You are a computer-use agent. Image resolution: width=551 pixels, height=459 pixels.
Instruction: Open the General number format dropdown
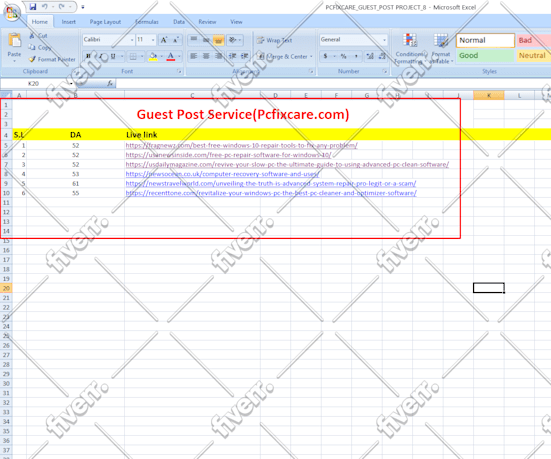pyautogui.click(x=384, y=40)
